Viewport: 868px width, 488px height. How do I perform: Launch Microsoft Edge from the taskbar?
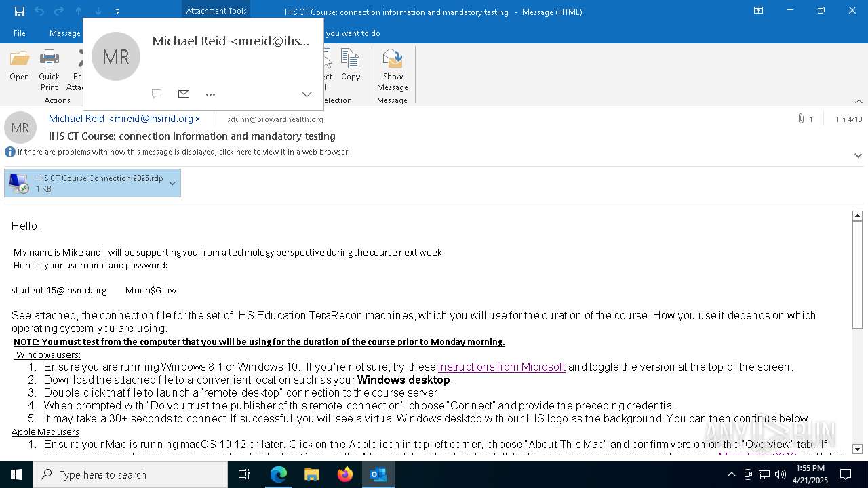(279, 474)
